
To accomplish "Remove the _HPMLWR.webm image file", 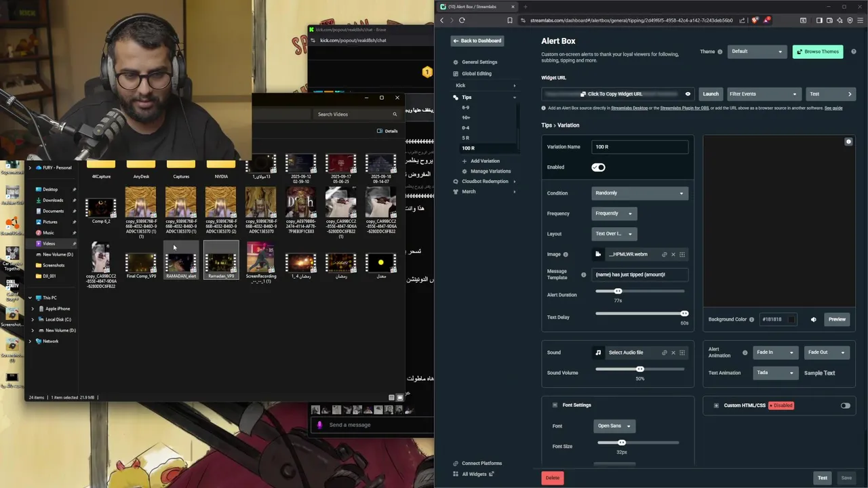I will (673, 254).
